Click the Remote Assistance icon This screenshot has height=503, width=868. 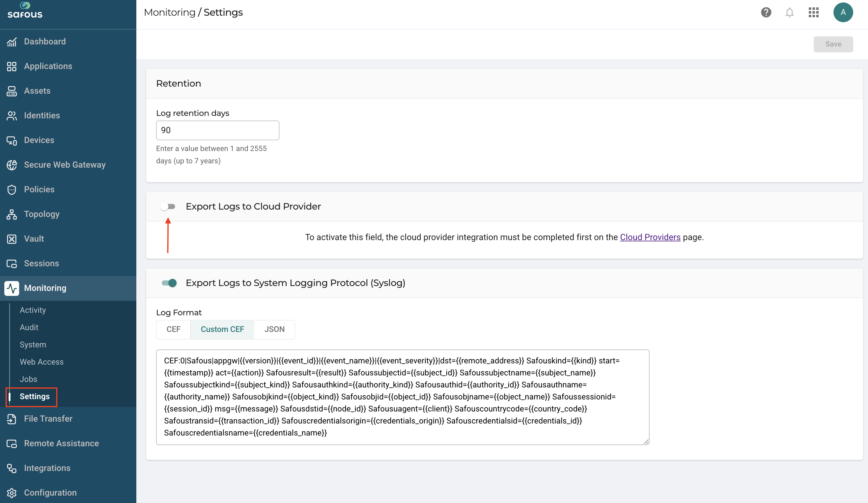pos(12,444)
